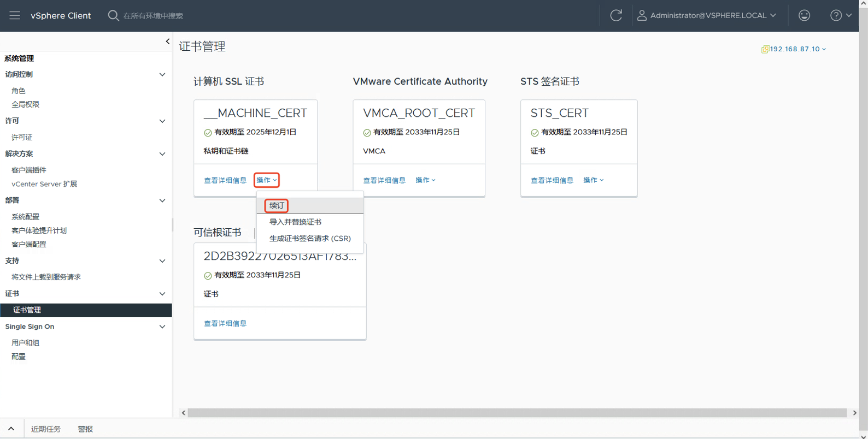Open the 192.168.87.10 server dropdown
The height and width of the screenshot is (439, 868).
tap(797, 49)
